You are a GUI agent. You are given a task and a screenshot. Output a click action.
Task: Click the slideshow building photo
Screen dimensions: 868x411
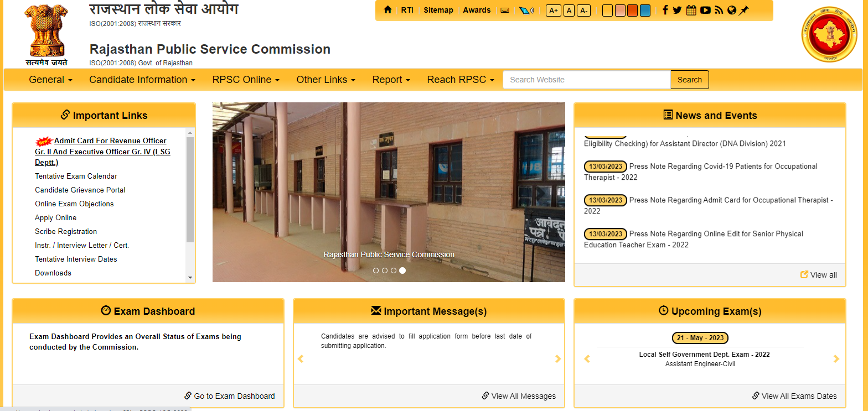[389, 192]
